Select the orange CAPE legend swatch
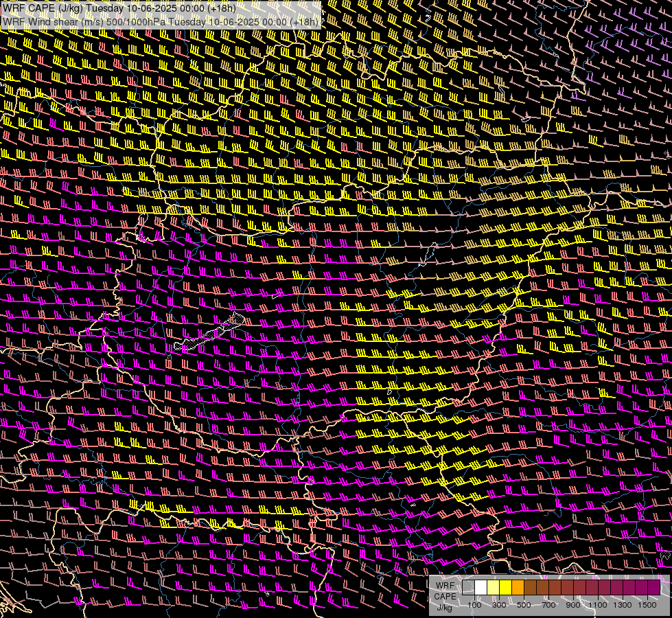672x618 pixels. (x=518, y=588)
